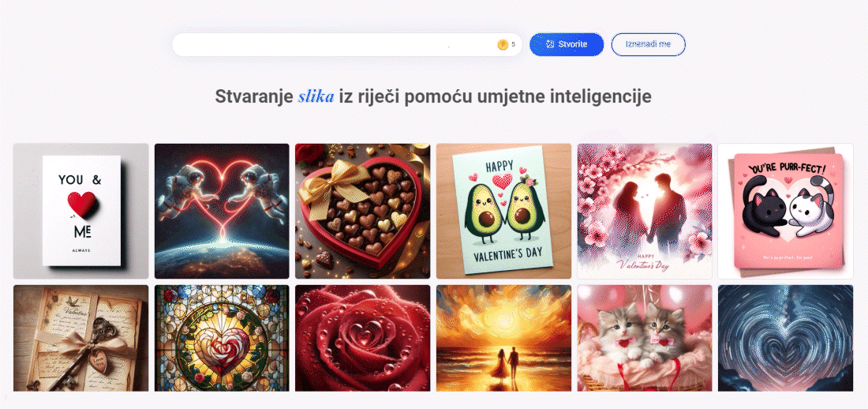
Task: Click the highlighted word slika in heading
Action: 316,96
